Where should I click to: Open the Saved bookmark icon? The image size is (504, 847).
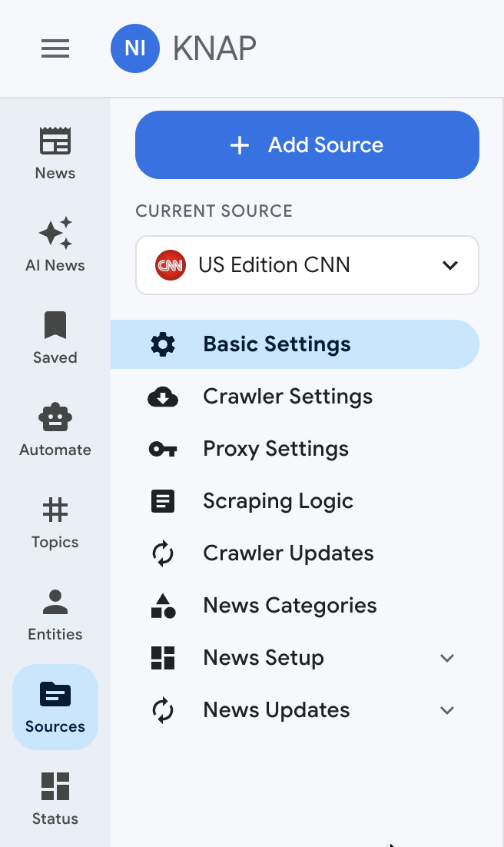pyautogui.click(x=55, y=326)
